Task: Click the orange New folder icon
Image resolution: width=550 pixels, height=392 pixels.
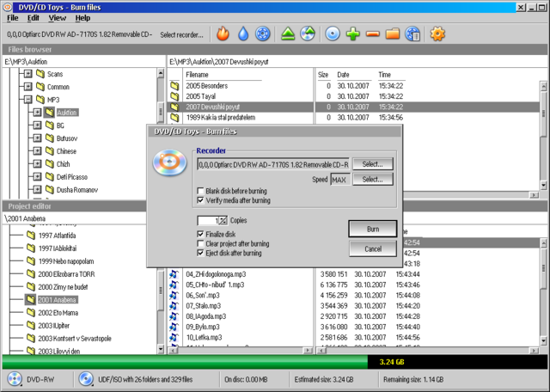Action: pos(393,34)
